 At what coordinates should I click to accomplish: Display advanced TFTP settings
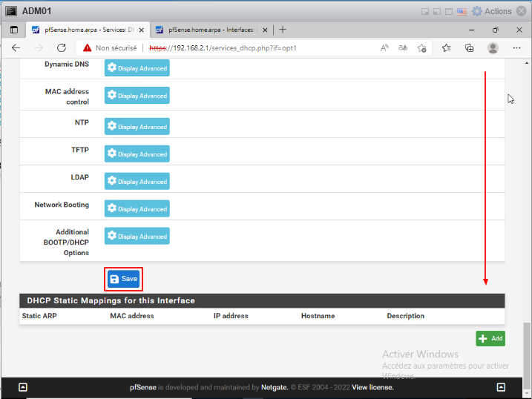137,154
